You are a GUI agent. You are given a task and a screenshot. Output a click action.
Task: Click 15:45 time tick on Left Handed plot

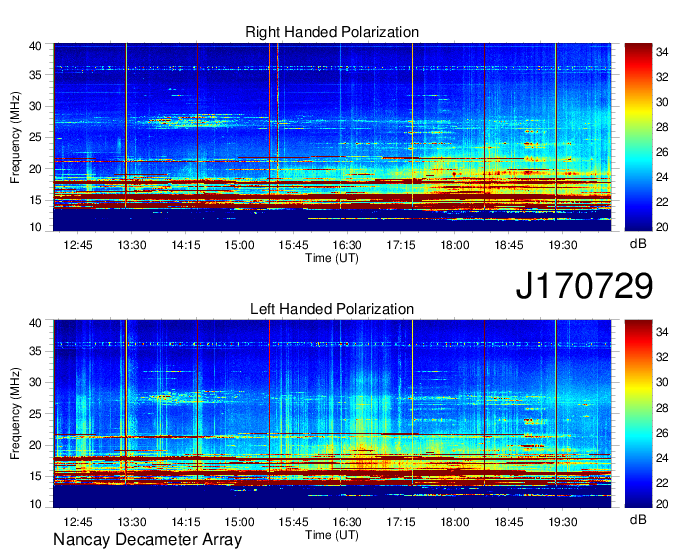(293, 522)
